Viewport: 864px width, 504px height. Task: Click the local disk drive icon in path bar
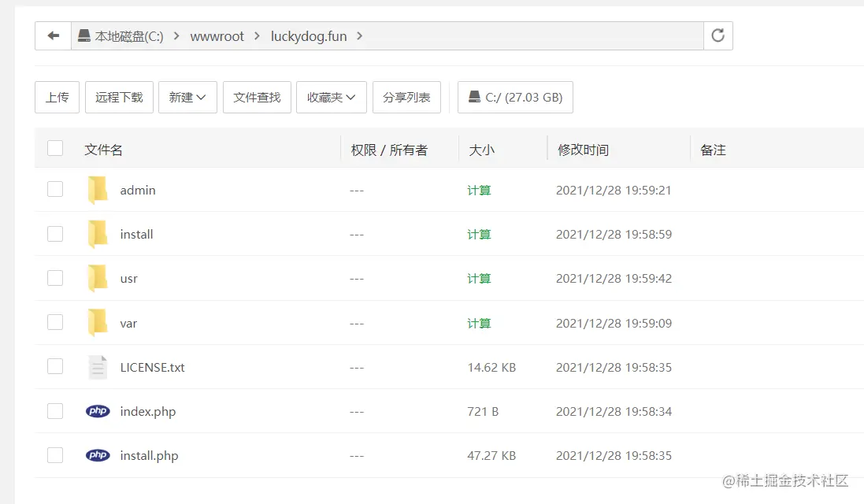83,35
